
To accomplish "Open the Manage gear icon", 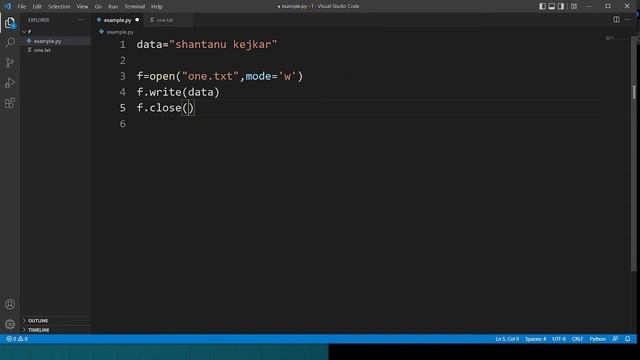I will tap(10, 324).
